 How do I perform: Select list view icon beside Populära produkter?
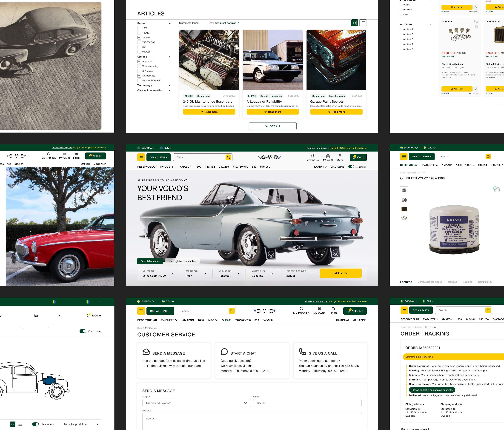pos(20,424)
